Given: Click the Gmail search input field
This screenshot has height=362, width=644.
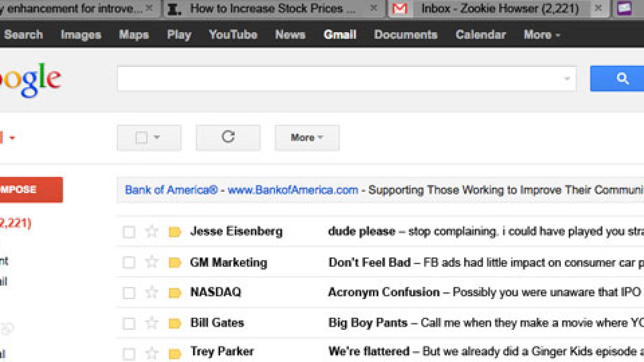Looking at the screenshot, I should coord(346,79).
